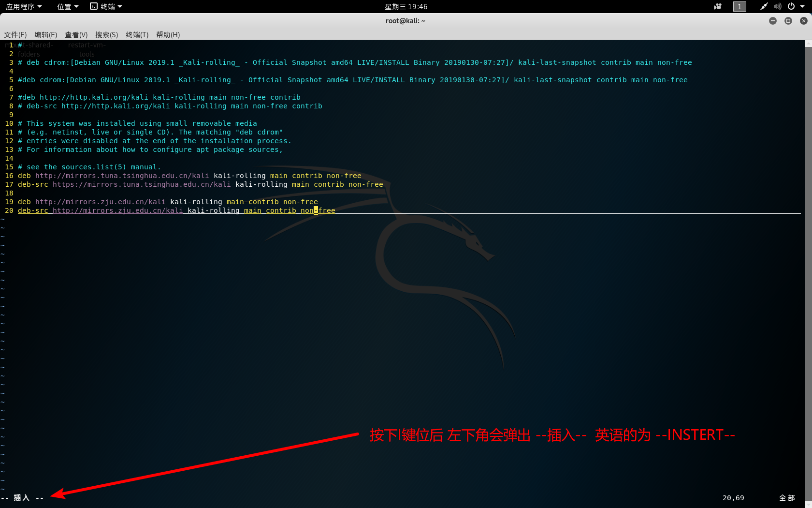Click "(e.g. netinst, live or single CD)" text

coord(101,132)
